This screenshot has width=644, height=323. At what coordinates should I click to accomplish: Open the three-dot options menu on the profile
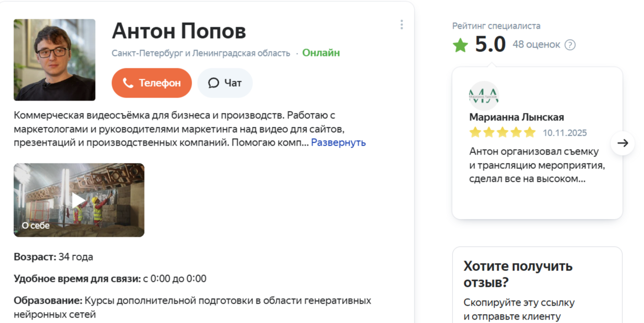point(402,24)
